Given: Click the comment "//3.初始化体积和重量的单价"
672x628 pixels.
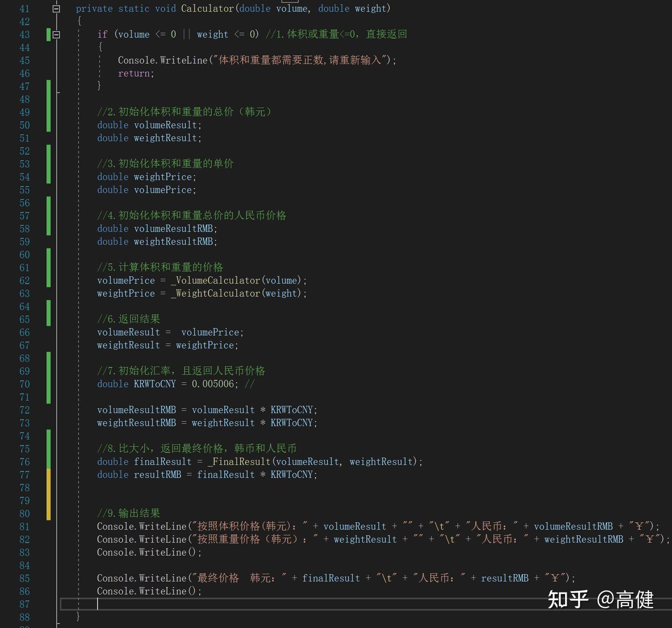Looking at the screenshot, I should pos(165,164).
